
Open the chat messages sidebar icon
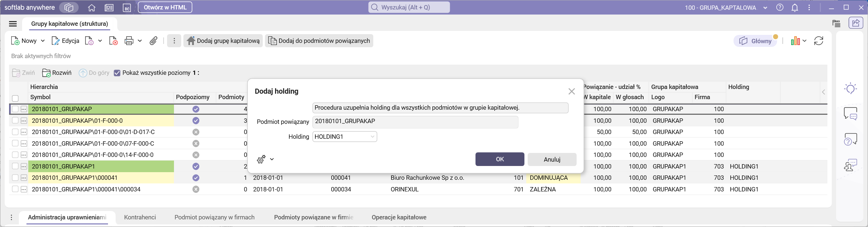(850, 114)
